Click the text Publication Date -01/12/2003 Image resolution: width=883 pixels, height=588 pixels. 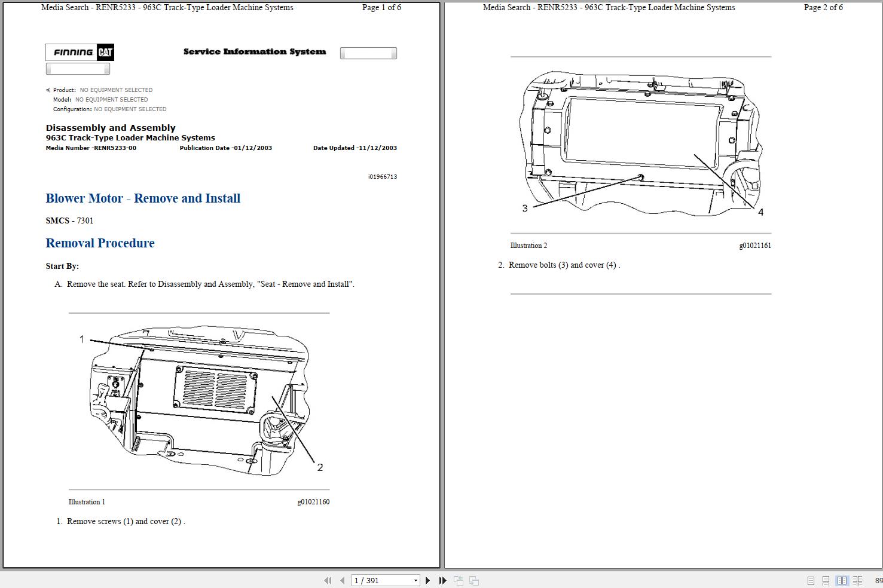(x=226, y=148)
